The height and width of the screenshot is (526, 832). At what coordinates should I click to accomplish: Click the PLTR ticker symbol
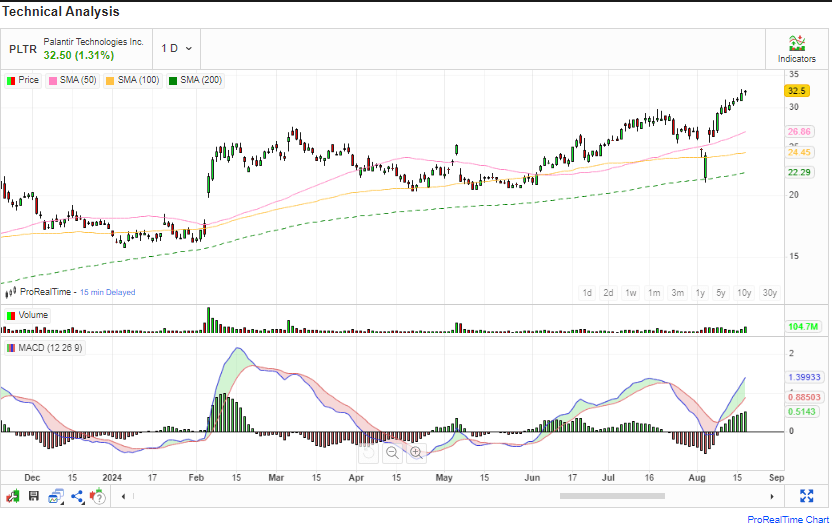click(x=22, y=48)
